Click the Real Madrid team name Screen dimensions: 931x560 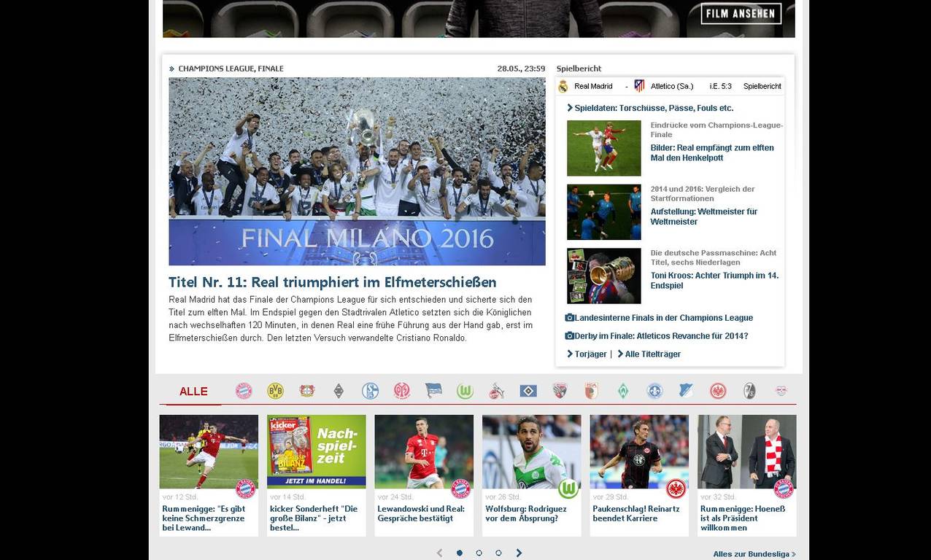point(593,86)
